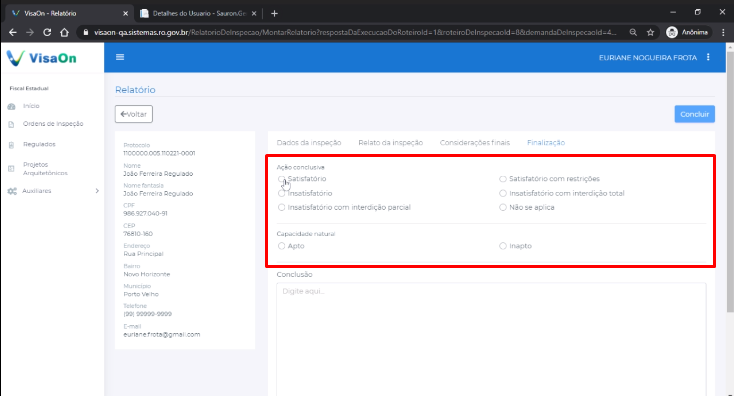Close the VisaOn - Relatório tab
The image size is (734, 396).
pyautogui.click(x=125, y=14)
